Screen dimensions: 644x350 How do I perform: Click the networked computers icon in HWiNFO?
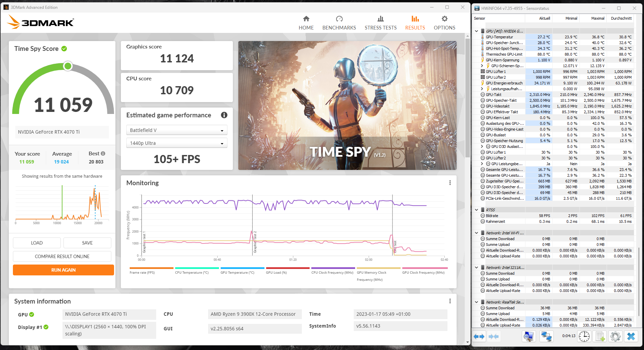click(x=546, y=336)
